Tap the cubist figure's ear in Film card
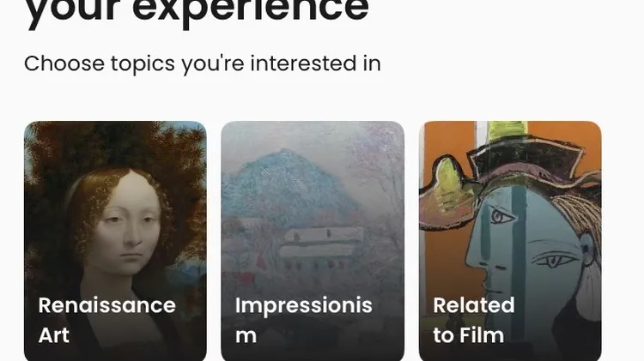Image resolution: width=644 pixels, height=361 pixels. pyautogui.click(x=586, y=250)
